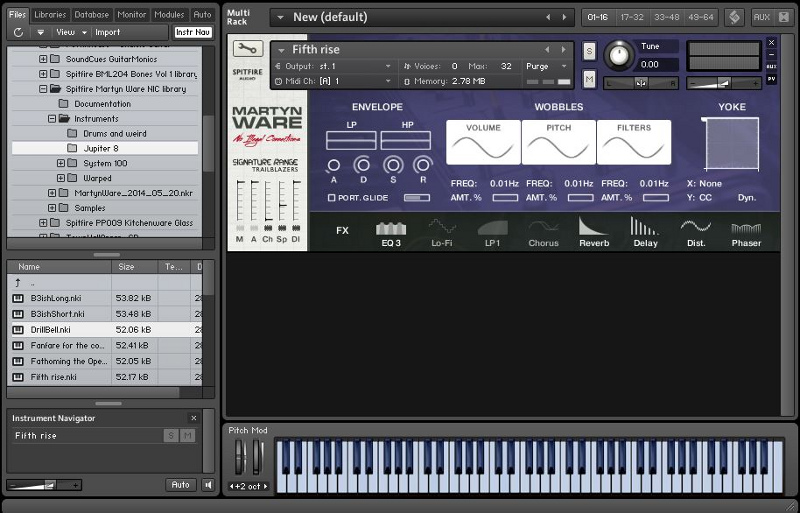The width and height of the screenshot is (800, 513).
Task: Open the Output st. 1 dropdown
Action: [334, 66]
